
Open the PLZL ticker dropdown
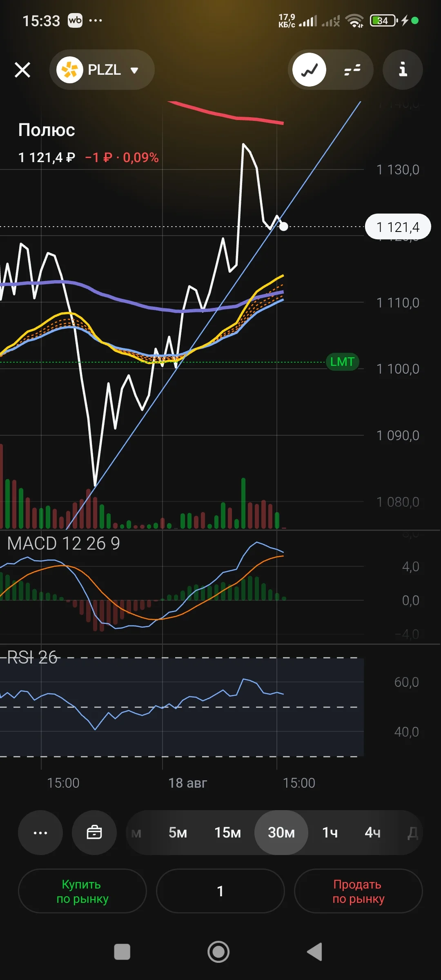click(102, 70)
